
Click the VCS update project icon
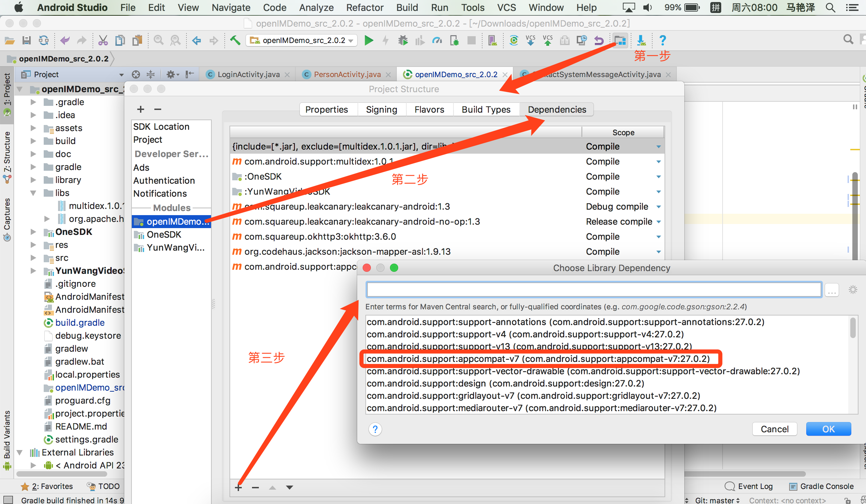(531, 41)
